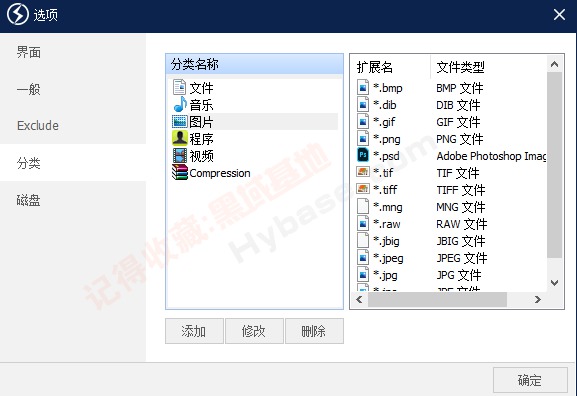This screenshot has width=577, height=396.
Task: Click the blank *.jbig file icon
Action: tap(362, 240)
